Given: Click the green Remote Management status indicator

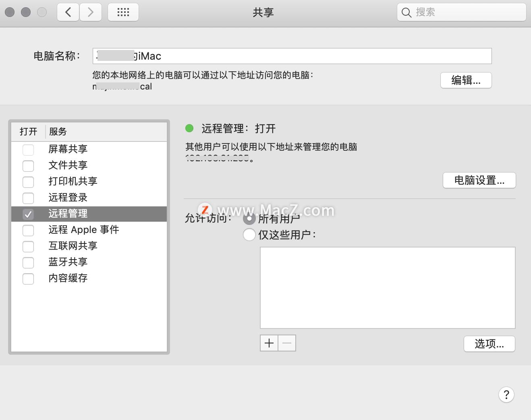Looking at the screenshot, I should coord(189,128).
